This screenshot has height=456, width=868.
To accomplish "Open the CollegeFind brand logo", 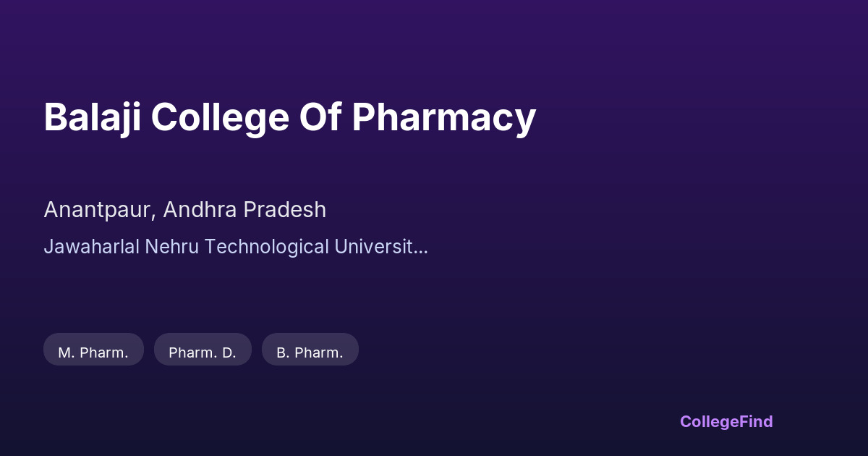I will [x=726, y=421].
